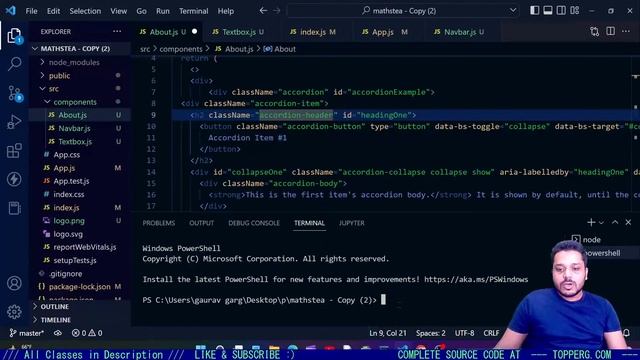Open the File menu
The height and width of the screenshot is (360, 640).
pyautogui.click(x=31, y=11)
